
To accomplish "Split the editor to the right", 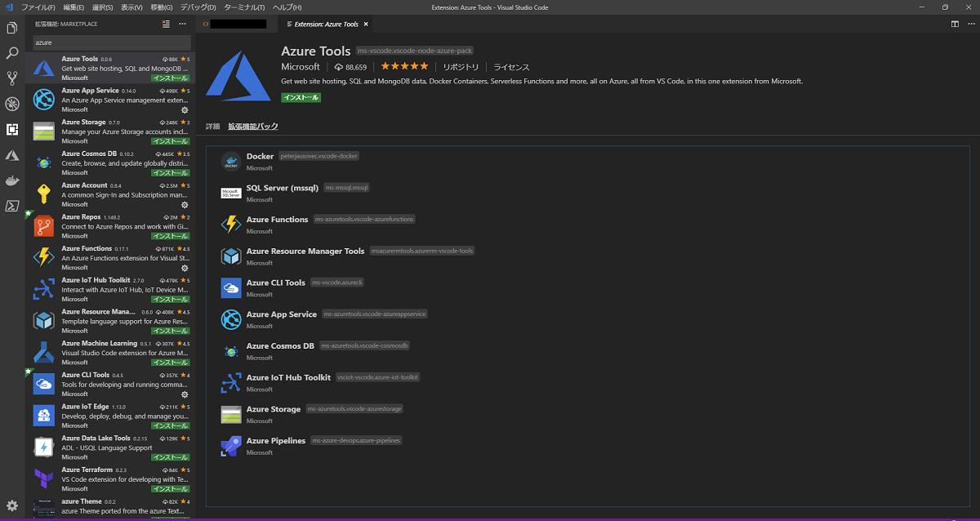I will pos(955,24).
